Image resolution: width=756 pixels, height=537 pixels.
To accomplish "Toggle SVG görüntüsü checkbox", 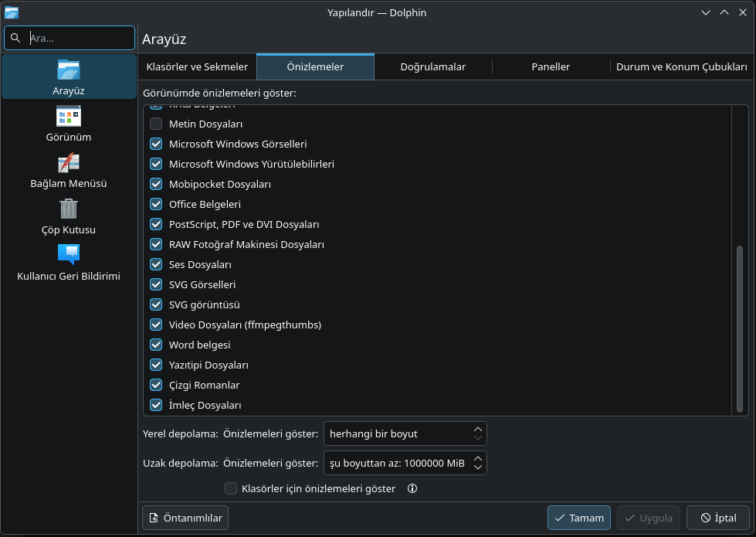I will click(x=156, y=305).
